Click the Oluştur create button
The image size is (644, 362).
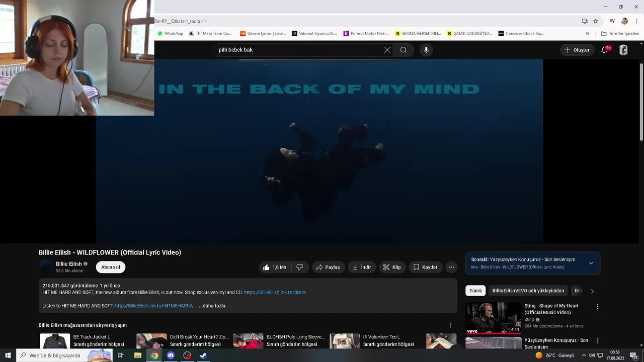(x=577, y=50)
